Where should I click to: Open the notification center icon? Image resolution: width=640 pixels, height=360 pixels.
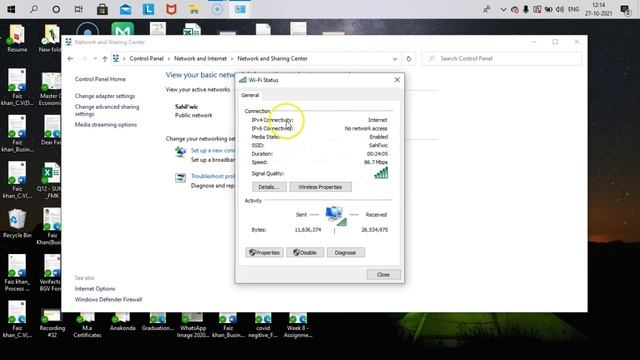point(625,9)
